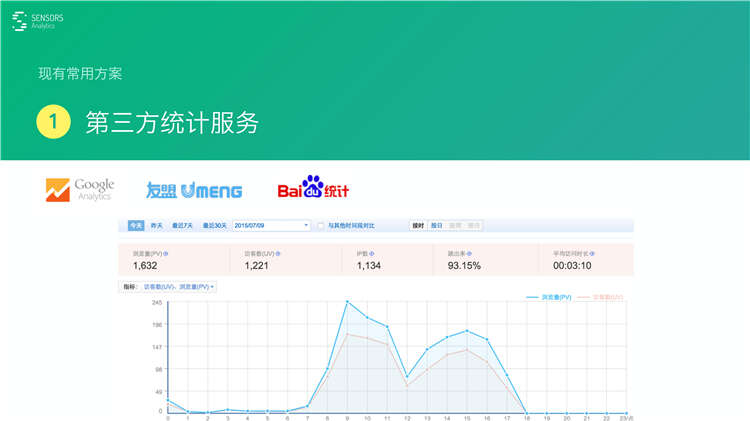Open the 2015/07/09 date dropdown
Screen dimensions: 750x421
271,226
